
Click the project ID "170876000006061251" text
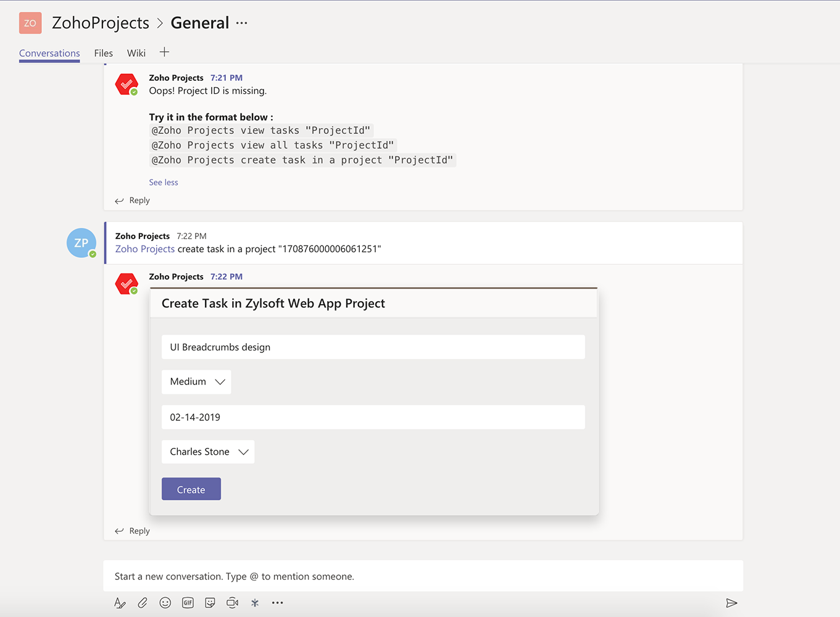[330, 249]
